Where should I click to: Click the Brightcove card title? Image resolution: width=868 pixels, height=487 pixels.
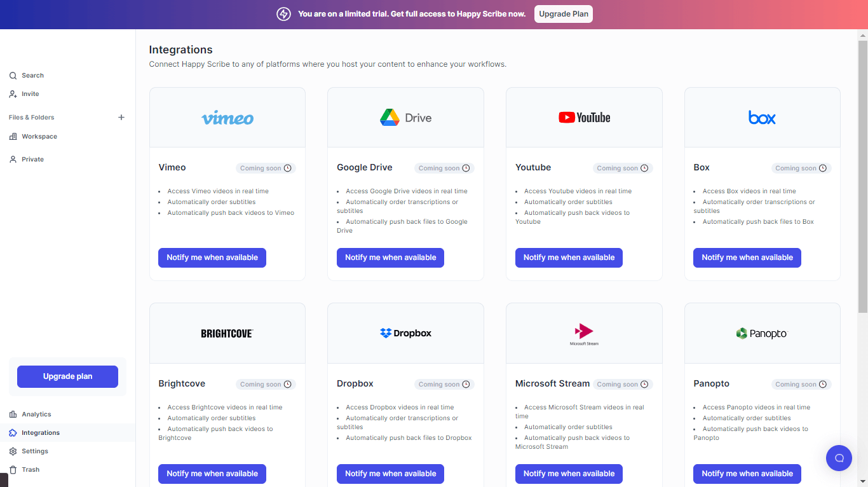182,384
